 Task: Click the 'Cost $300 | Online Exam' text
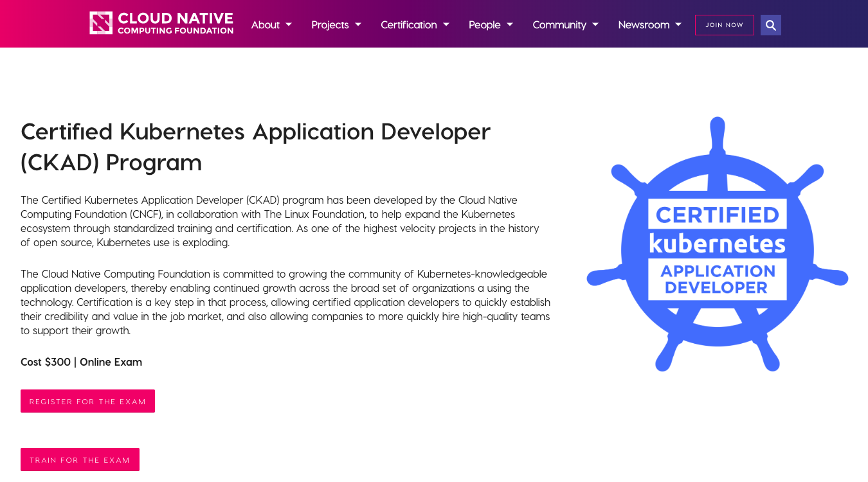(x=82, y=362)
